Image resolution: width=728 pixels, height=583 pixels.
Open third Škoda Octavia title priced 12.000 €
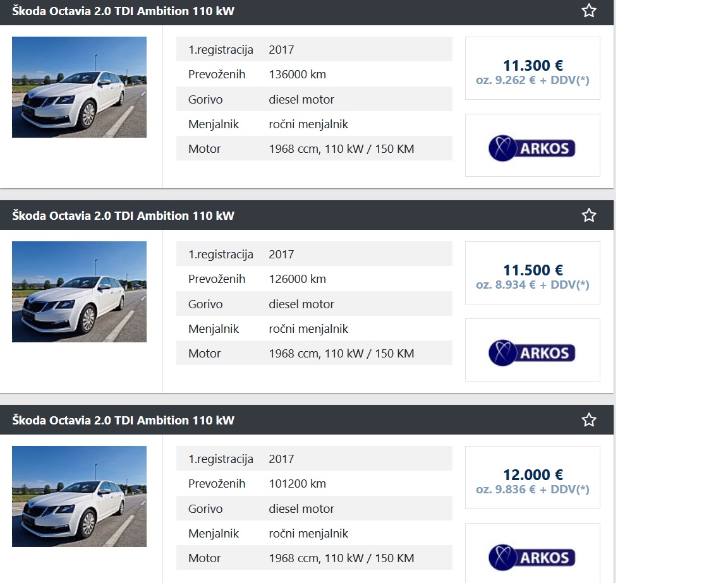click(x=123, y=421)
